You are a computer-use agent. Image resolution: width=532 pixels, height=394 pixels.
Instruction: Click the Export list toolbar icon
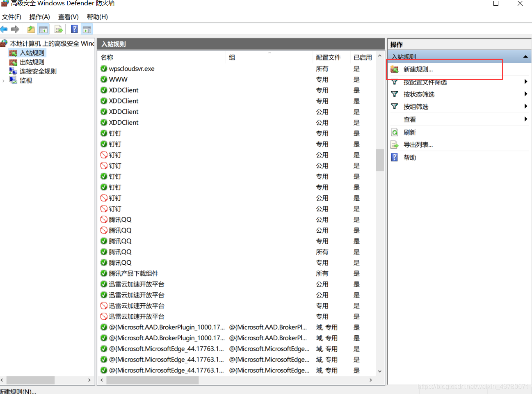tap(59, 29)
